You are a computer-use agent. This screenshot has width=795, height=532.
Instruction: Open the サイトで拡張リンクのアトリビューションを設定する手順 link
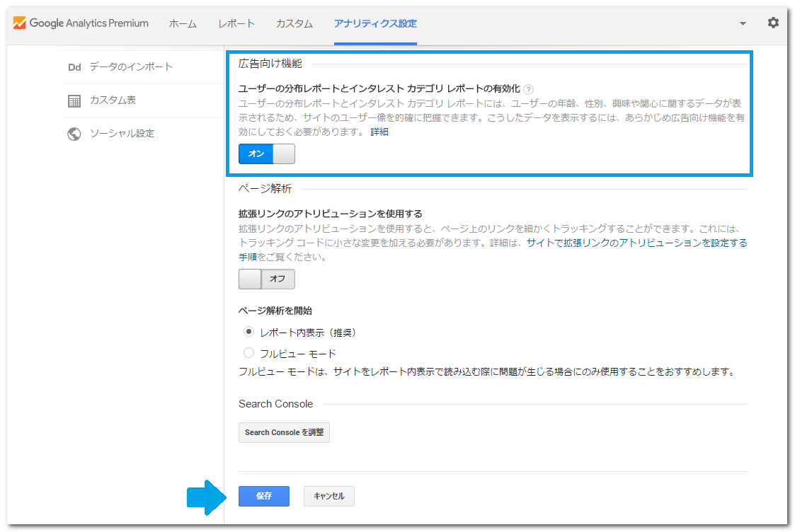[x=637, y=243]
